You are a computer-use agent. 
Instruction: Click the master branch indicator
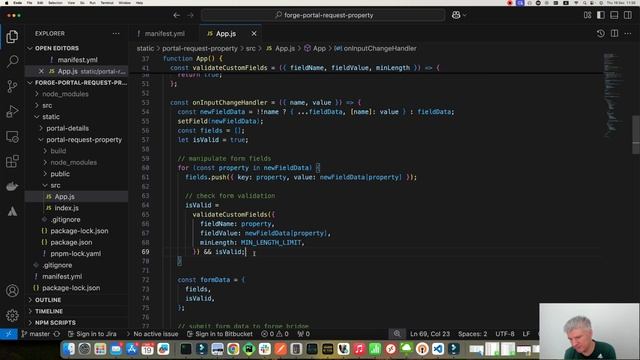pos(36,334)
